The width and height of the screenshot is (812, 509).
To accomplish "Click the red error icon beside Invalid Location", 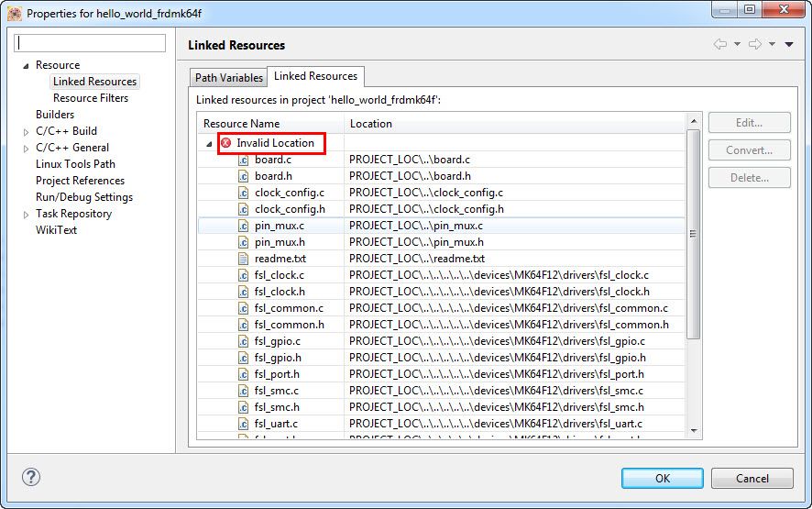I will (226, 143).
